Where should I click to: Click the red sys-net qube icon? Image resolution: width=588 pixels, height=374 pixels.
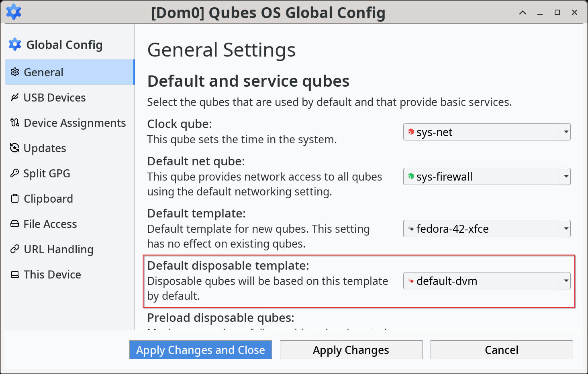coord(411,131)
